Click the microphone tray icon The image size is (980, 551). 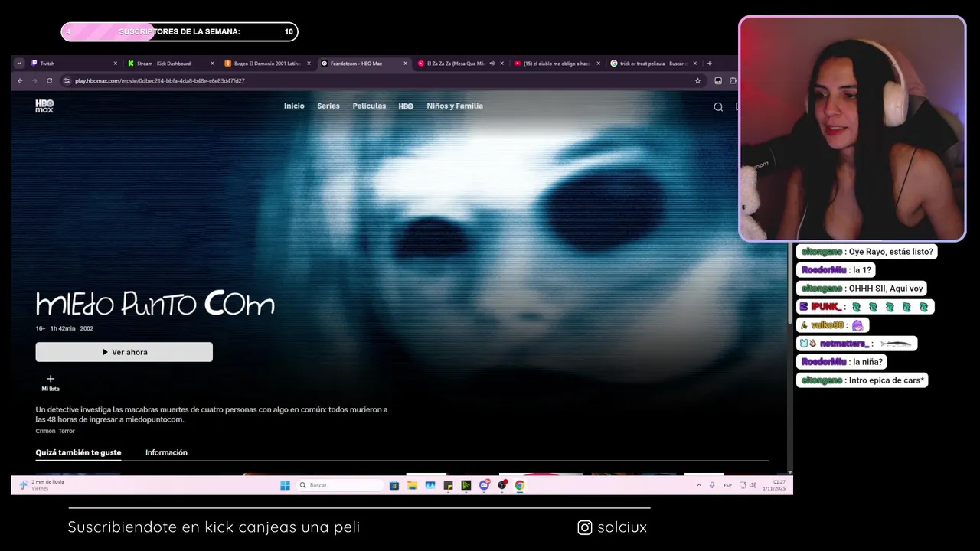tap(712, 485)
